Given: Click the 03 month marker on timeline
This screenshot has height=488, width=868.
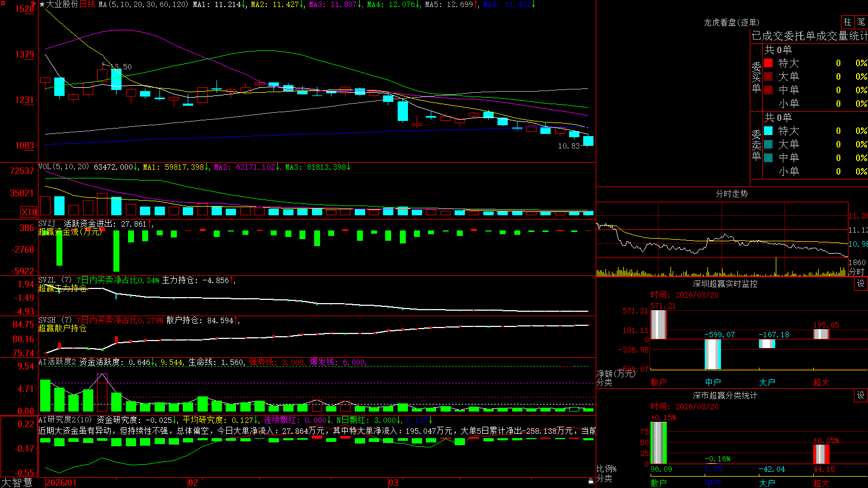Looking at the screenshot, I should click(x=393, y=483).
